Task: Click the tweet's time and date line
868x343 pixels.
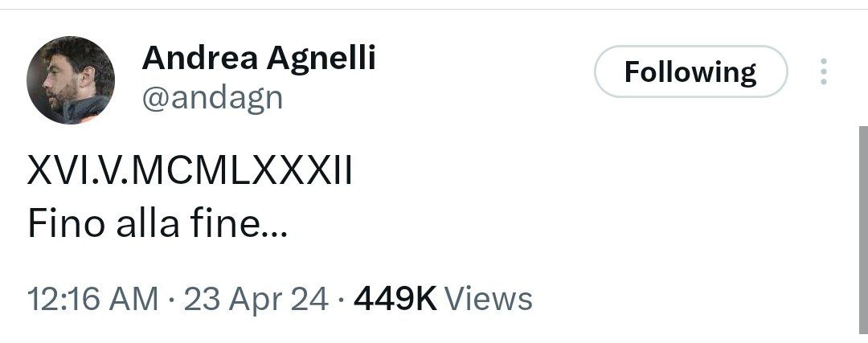Action: pyautogui.click(x=177, y=299)
